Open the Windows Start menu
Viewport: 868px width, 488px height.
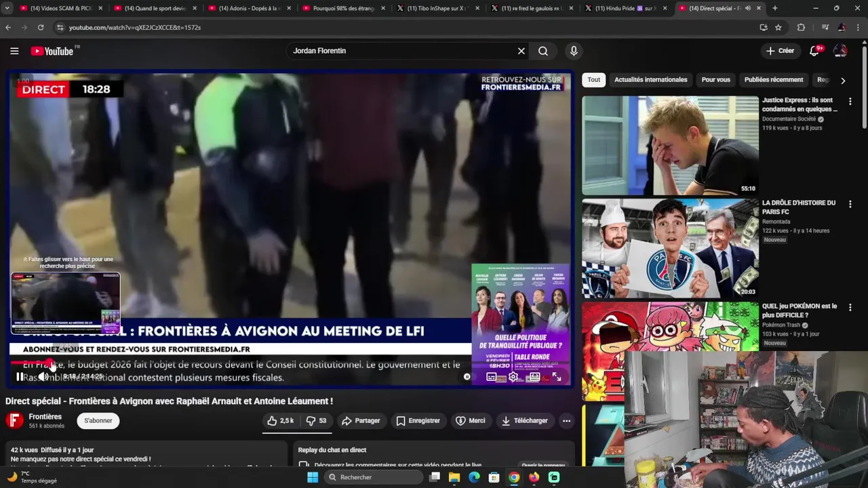point(313,477)
